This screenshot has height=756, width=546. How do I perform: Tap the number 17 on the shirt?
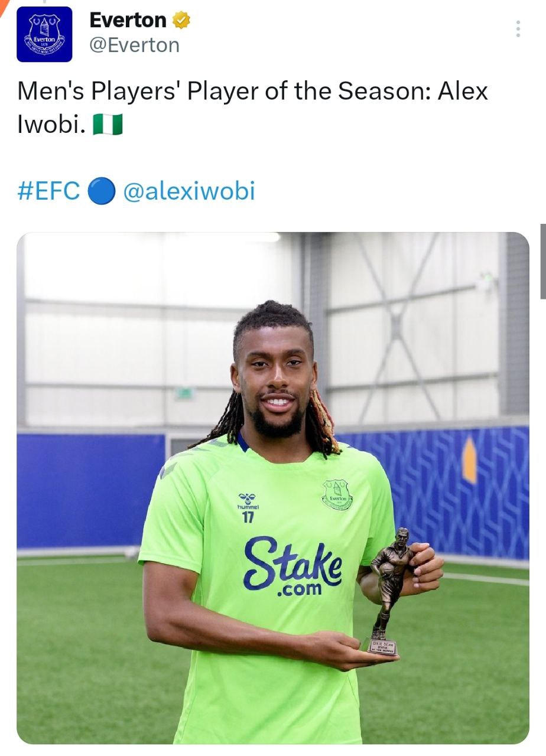click(x=248, y=517)
